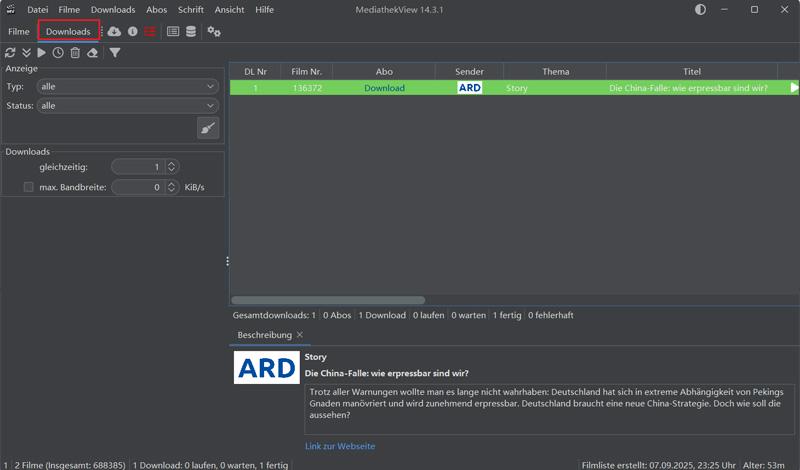Open the Status dropdown

[128, 106]
